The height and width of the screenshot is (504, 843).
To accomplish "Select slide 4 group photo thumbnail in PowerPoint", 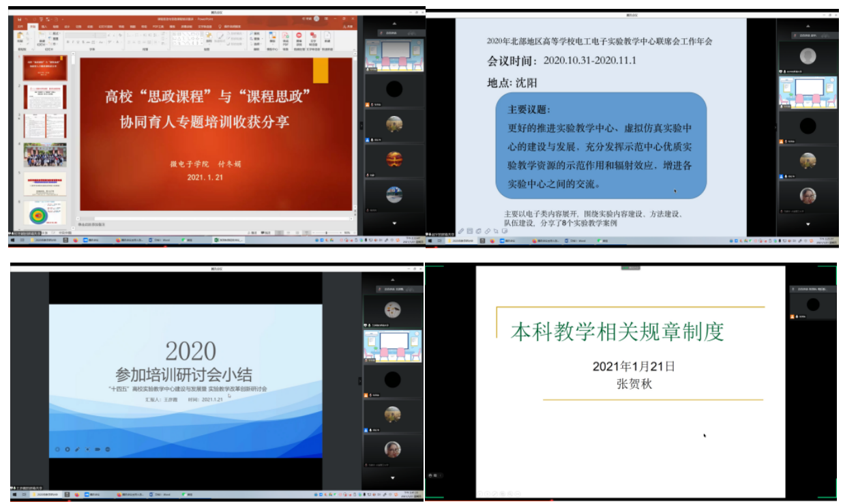I will (45, 155).
